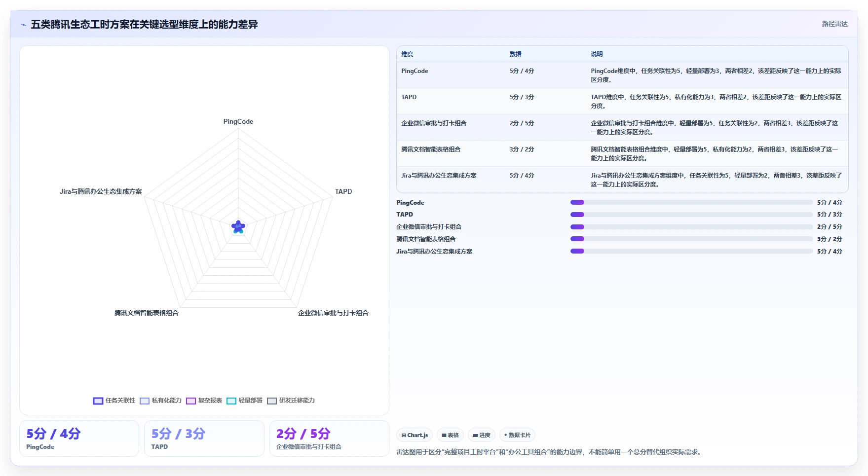
Task: Click the PingCode axis label on radar
Action: pyautogui.click(x=238, y=122)
